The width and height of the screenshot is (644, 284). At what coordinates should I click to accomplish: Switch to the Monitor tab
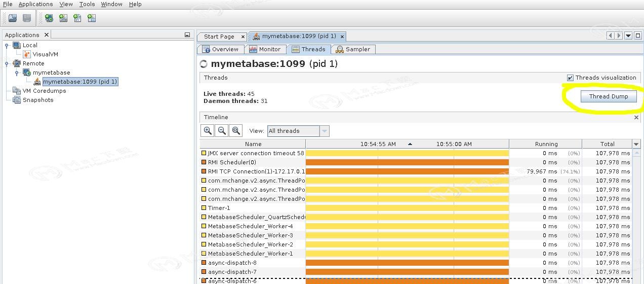(265, 49)
